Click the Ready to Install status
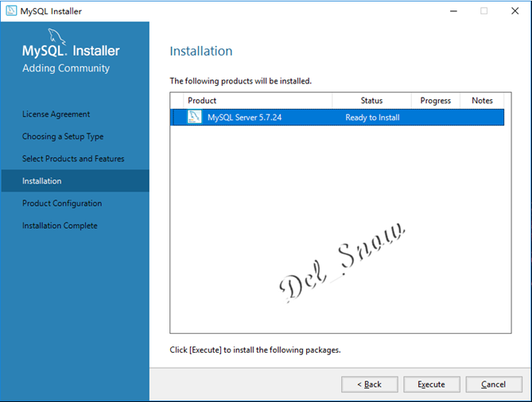This screenshot has height=402, width=532. [372, 118]
